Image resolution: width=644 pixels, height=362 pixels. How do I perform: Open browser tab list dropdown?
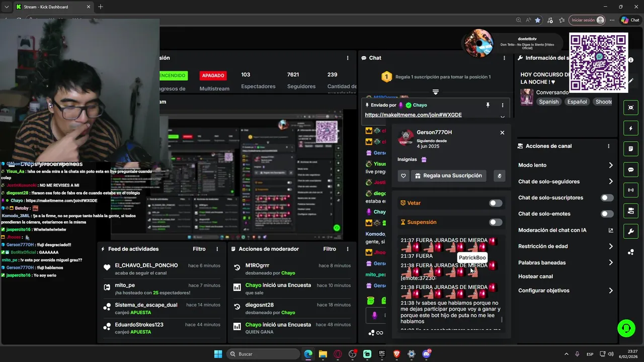click(7, 7)
